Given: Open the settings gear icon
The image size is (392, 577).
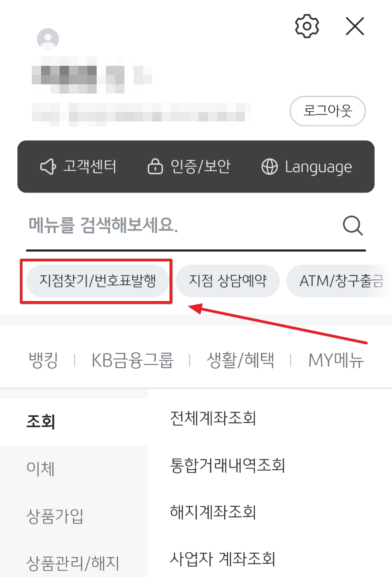Looking at the screenshot, I should point(306,26).
